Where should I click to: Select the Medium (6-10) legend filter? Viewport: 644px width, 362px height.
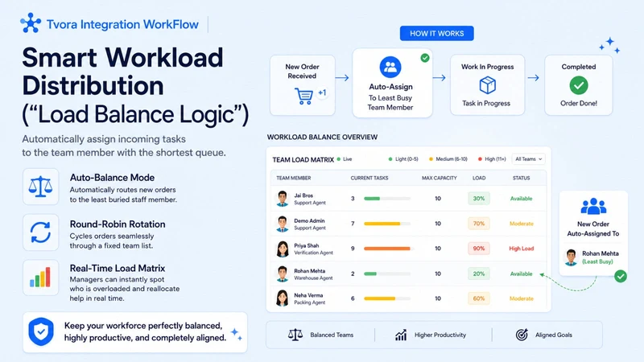point(448,159)
